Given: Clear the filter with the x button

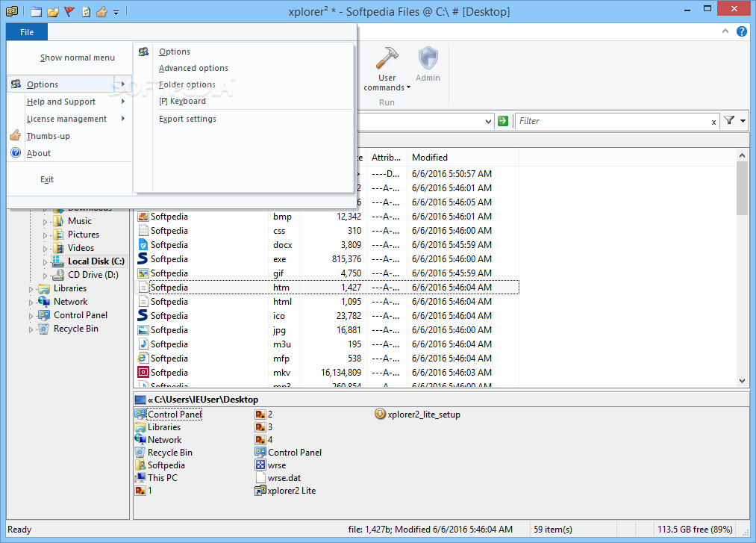Looking at the screenshot, I should 713,122.
